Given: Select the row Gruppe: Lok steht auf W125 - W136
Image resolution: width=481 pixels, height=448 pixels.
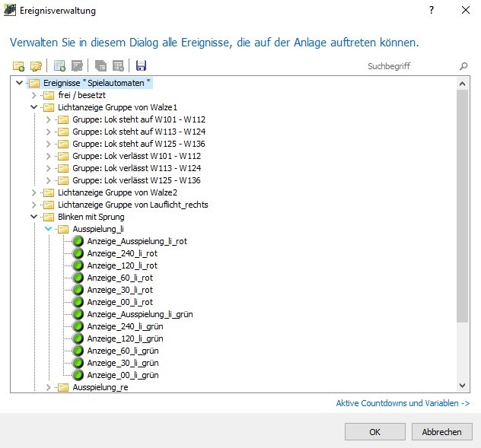Looking at the screenshot, I should (x=139, y=144).
